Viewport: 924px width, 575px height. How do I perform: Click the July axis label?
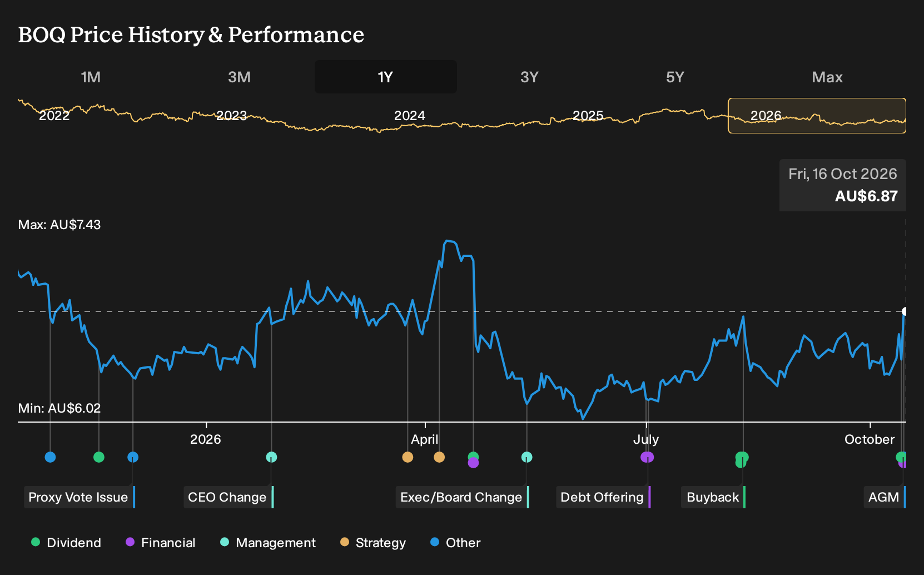click(646, 439)
